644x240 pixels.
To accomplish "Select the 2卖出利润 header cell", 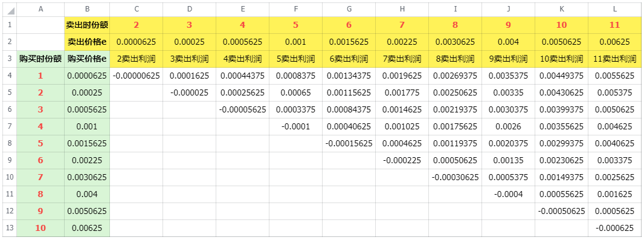I will tap(137, 59).
